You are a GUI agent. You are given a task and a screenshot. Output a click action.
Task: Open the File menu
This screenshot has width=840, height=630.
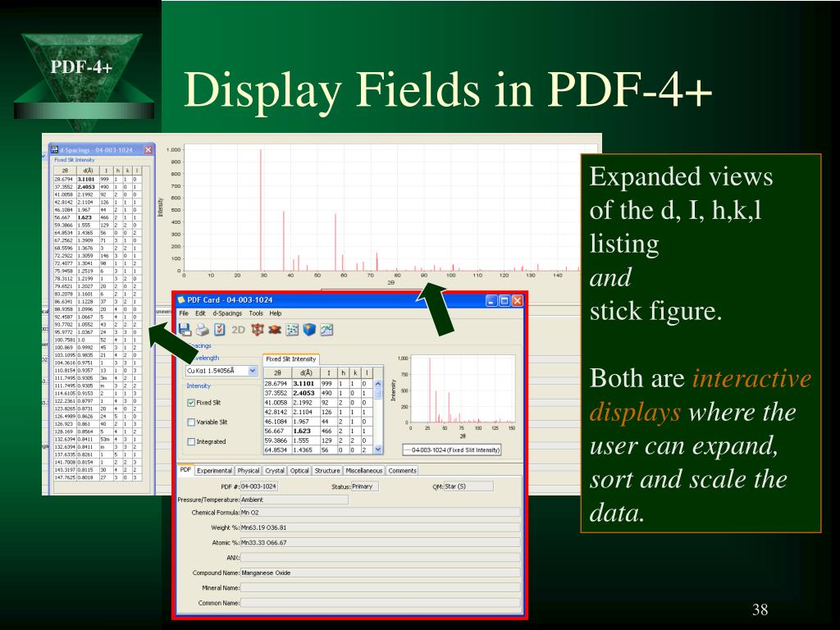[x=184, y=313]
